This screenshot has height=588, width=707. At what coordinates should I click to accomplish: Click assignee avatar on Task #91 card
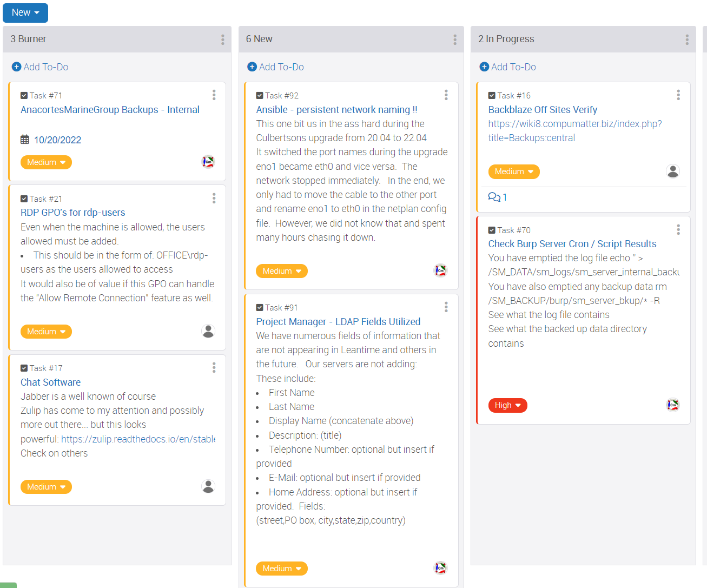click(441, 568)
